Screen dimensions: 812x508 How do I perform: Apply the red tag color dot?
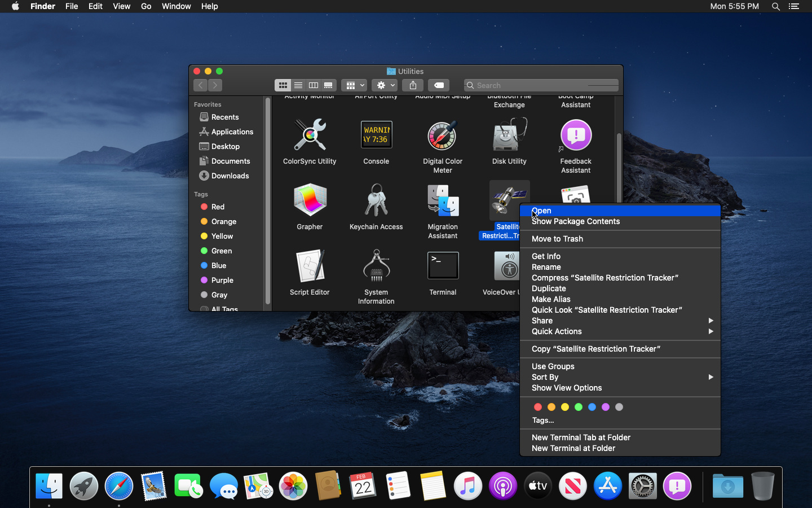[x=538, y=407]
